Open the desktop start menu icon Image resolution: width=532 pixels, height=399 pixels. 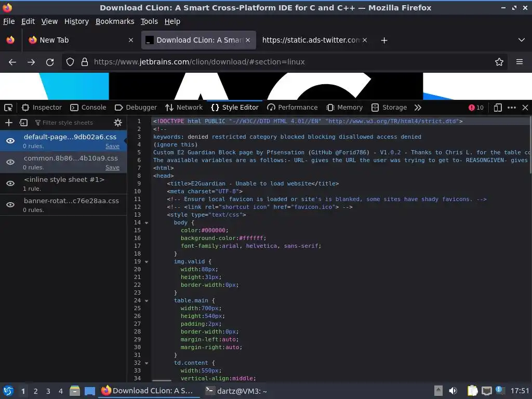(8, 391)
